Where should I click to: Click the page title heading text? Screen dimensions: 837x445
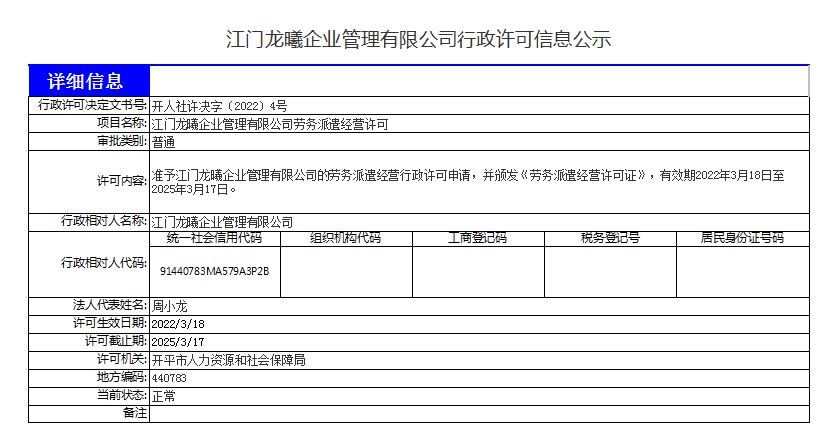tap(418, 40)
